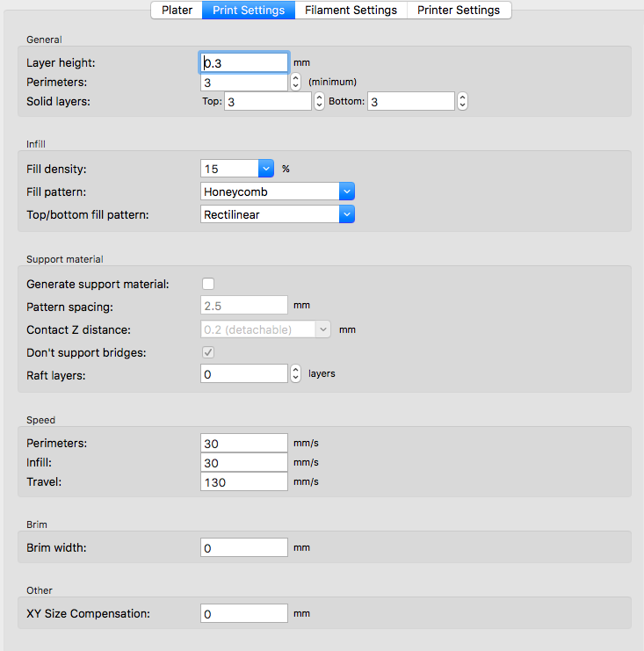This screenshot has height=651, width=644.
Task: Open the Filament Settings tab
Action: (x=351, y=11)
